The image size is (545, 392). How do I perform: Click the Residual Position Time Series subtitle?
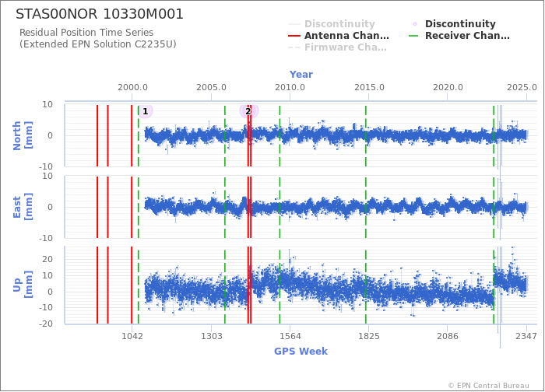coord(86,33)
